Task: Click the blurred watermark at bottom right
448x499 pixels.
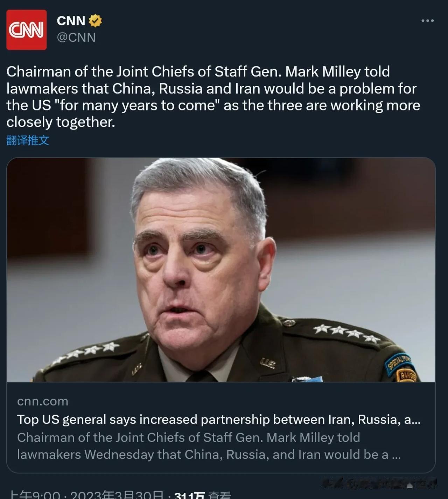Action: pyautogui.click(x=379, y=484)
